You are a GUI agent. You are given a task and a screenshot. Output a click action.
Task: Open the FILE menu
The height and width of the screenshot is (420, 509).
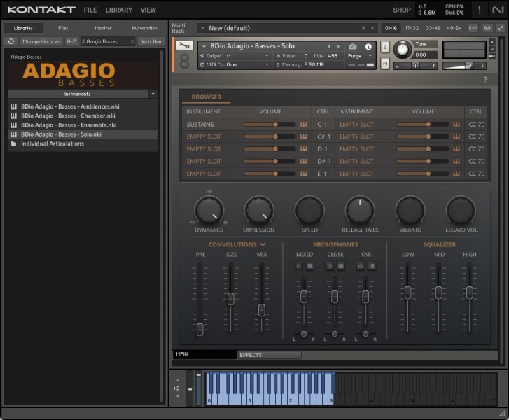90,10
